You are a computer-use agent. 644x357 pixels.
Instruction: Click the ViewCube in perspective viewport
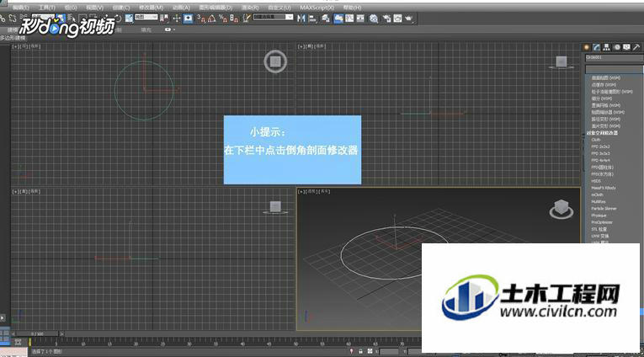[561, 209]
